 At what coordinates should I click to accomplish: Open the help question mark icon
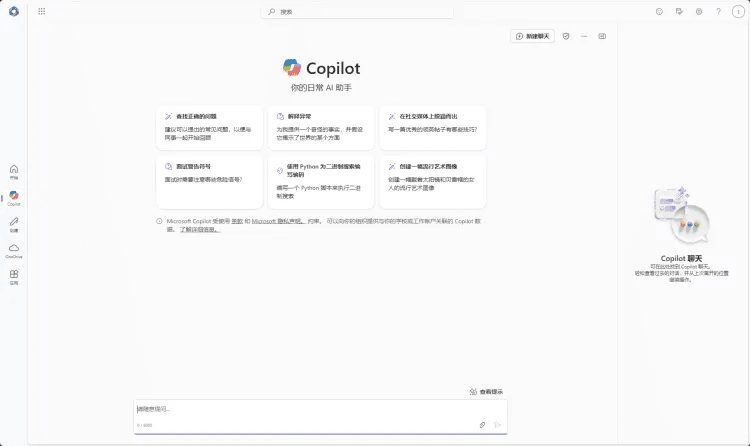click(718, 11)
